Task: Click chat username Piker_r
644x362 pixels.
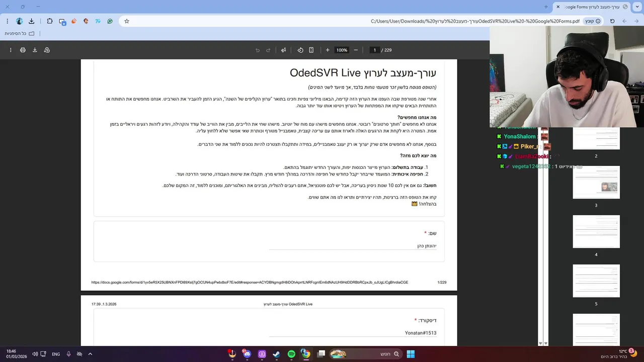Action: (530, 146)
